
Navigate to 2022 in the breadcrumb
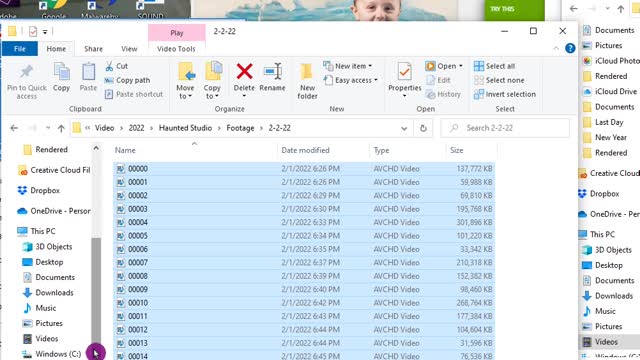click(x=136, y=128)
